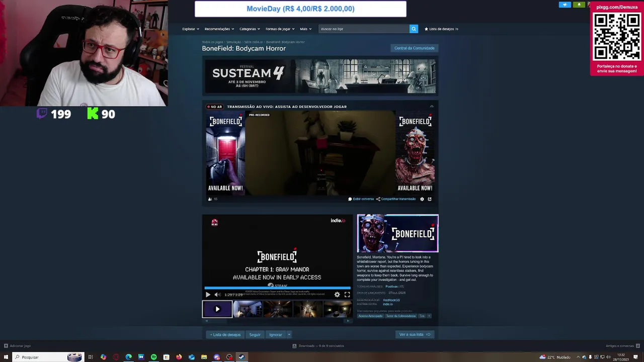This screenshot has height=362, width=644.
Task: Click the store search magnifier button
Action: (414, 29)
